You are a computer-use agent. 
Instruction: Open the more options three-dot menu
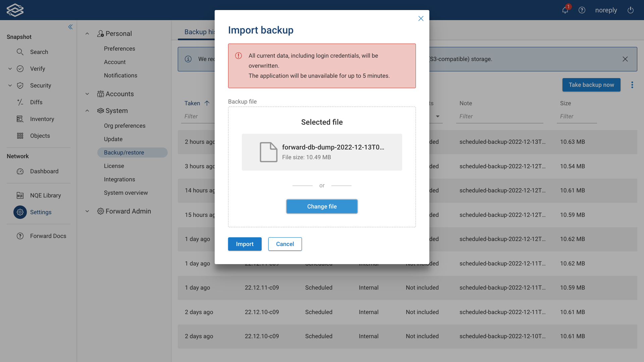633,85
